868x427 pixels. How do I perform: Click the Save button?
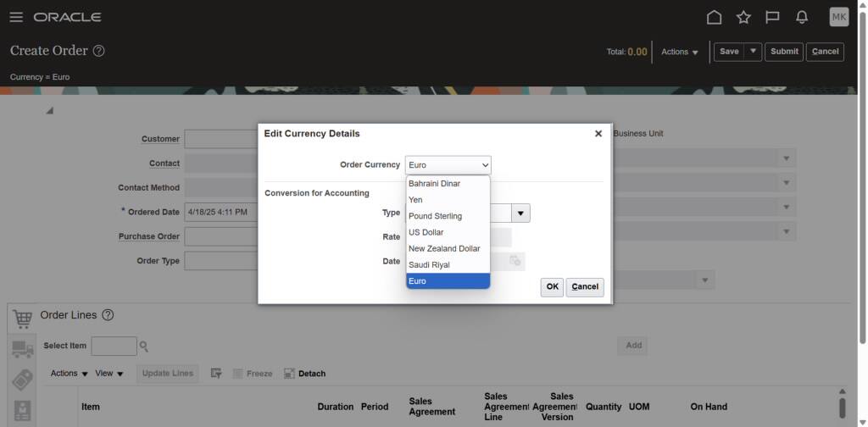[729, 52]
